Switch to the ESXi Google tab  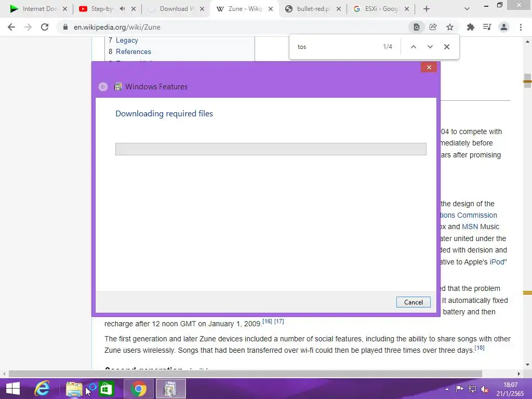click(381, 9)
